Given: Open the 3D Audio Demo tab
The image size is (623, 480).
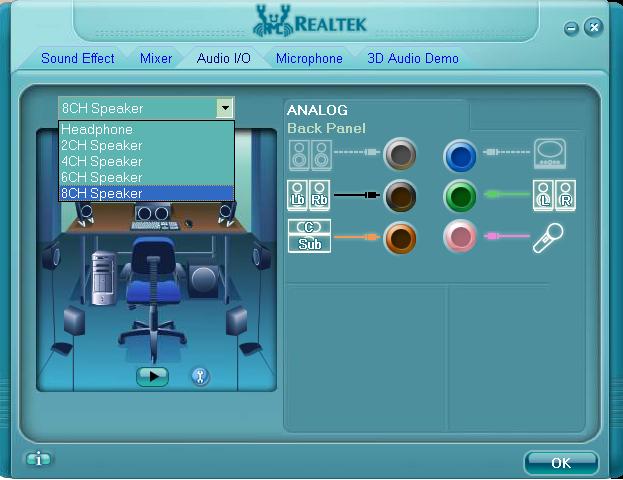Looking at the screenshot, I should tap(413, 58).
